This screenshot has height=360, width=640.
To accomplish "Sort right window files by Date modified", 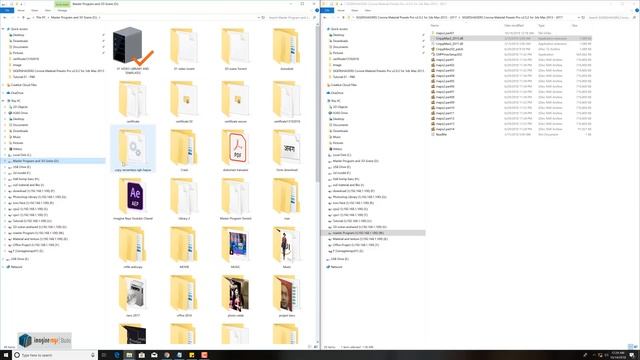I will pyautogui.click(x=514, y=25).
